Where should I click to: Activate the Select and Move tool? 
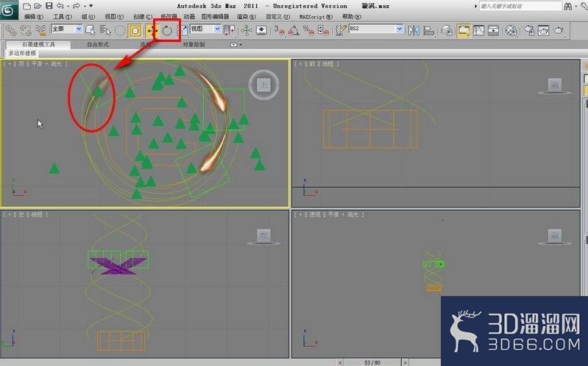click(152, 31)
